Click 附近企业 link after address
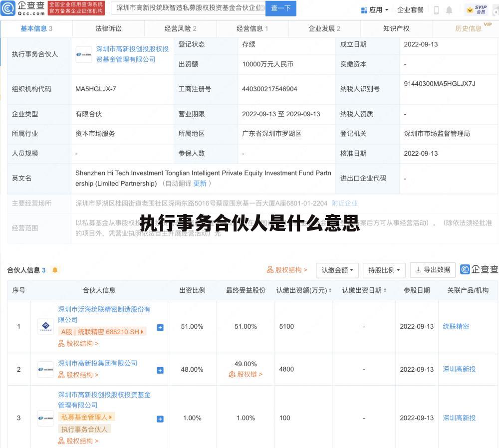This screenshot has height=448, width=499. (344, 204)
